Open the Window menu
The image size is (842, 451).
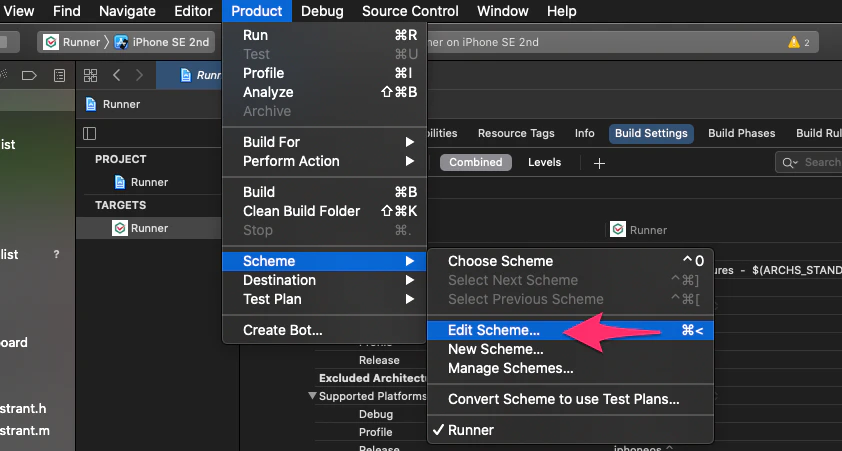coord(503,11)
